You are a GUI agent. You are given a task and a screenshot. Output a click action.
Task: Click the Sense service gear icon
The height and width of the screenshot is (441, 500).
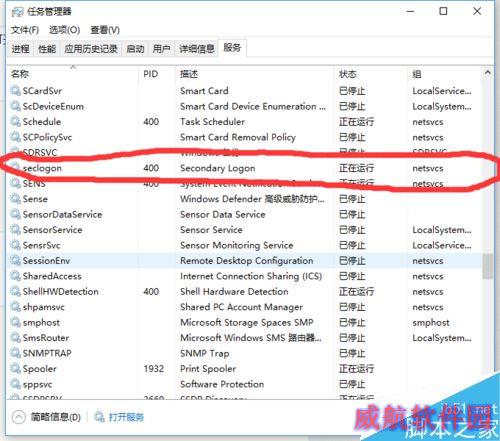(x=15, y=199)
